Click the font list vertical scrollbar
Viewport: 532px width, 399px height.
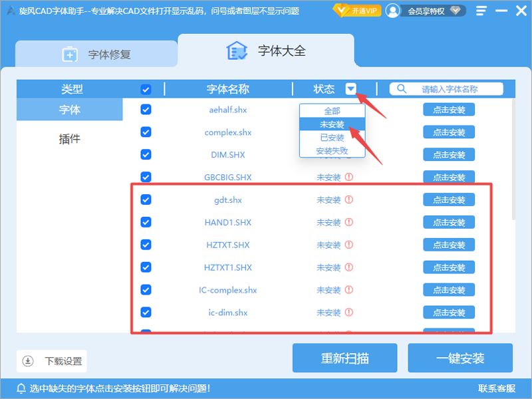[513, 160]
